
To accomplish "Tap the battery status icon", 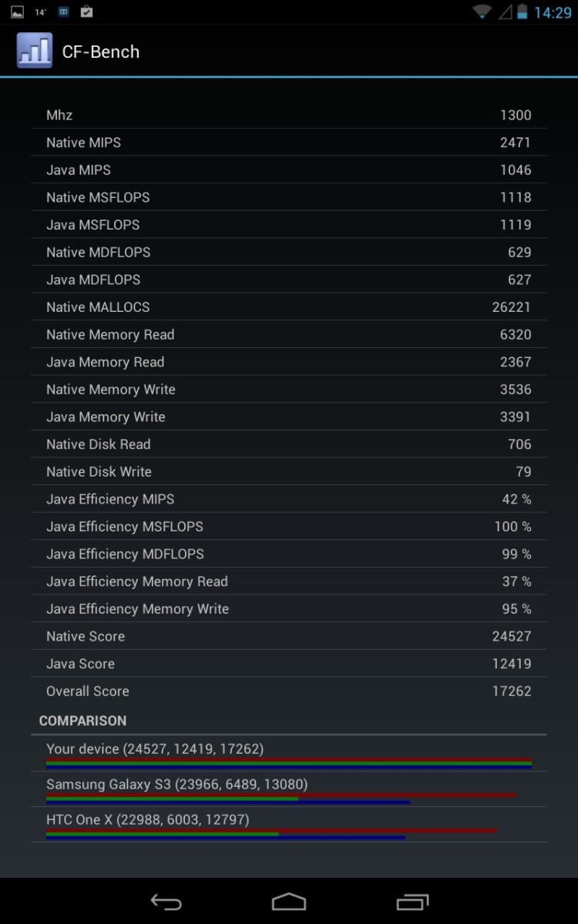I will click(x=523, y=12).
